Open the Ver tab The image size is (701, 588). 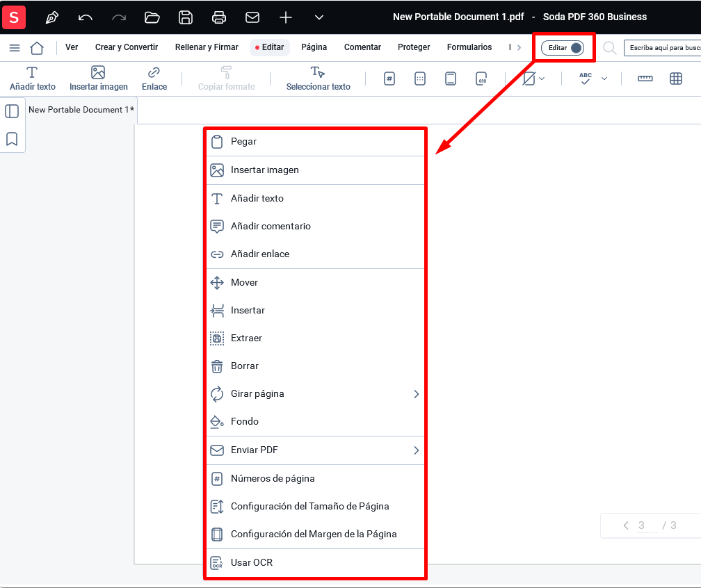pos(72,47)
